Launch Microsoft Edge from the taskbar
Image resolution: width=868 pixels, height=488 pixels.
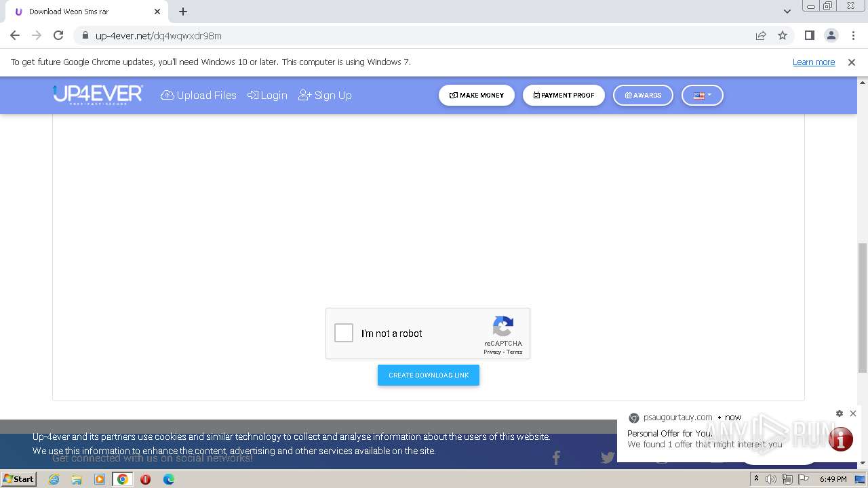169,479
